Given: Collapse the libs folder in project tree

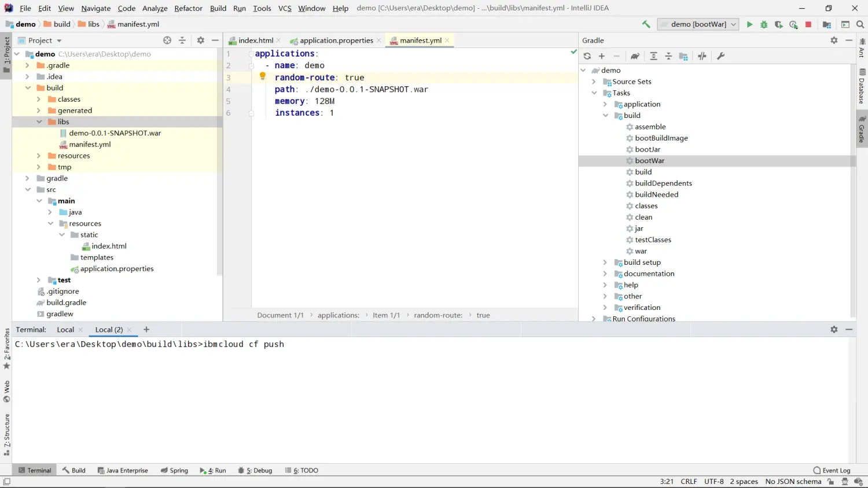Looking at the screenshot, I should (x=39, y=122).
